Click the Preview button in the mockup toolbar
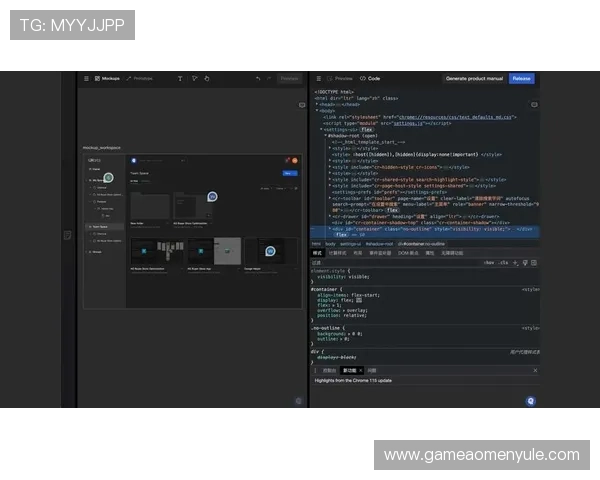Image resolution: width=600 pixels, height=480 pixels. (289, 78)
